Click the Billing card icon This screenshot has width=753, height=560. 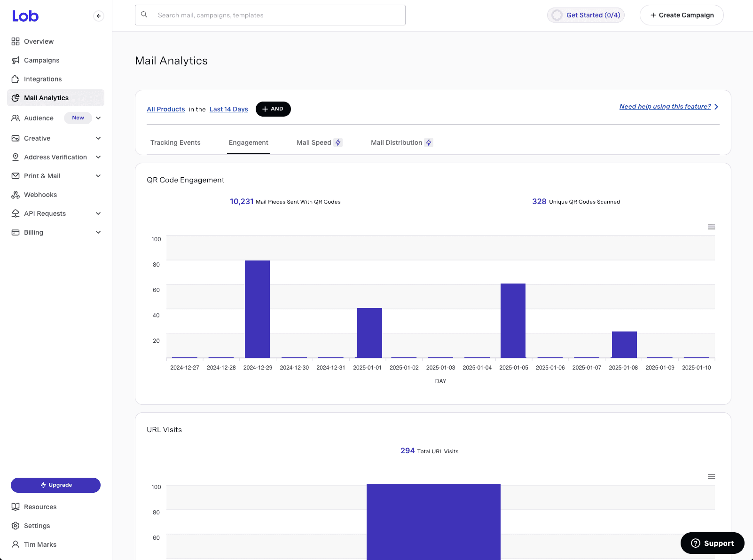[16, 232]
